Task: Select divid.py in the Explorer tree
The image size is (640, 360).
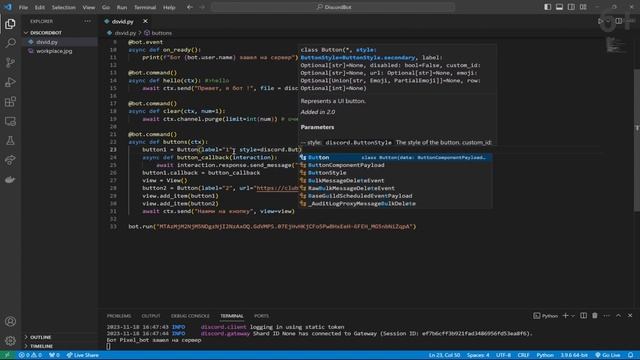Action: (x=60, y=42)
